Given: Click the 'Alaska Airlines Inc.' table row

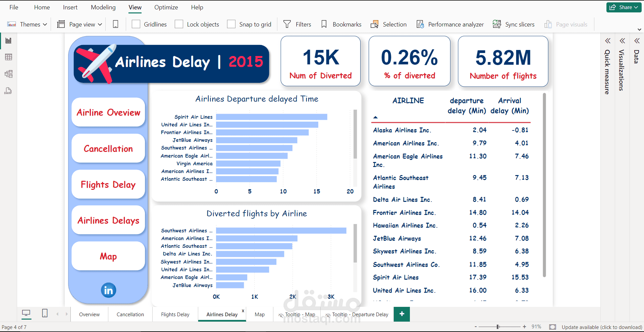Looking at the screenshot, I should coord(451,130).
